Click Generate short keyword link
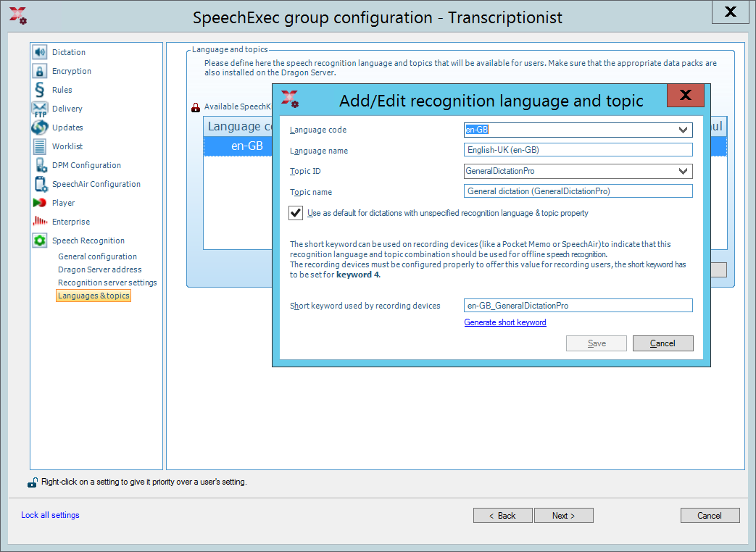Viewport: 756px width, 552px height. [504, 322]
